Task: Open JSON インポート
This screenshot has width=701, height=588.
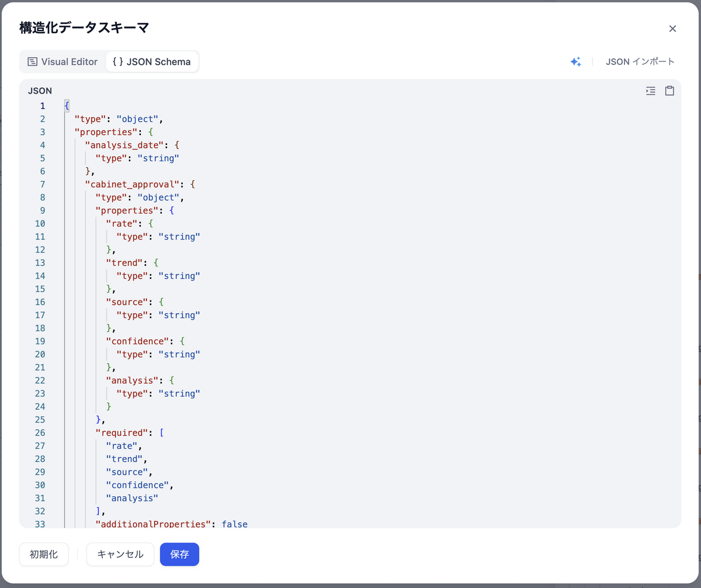Action: click(640, 61)
